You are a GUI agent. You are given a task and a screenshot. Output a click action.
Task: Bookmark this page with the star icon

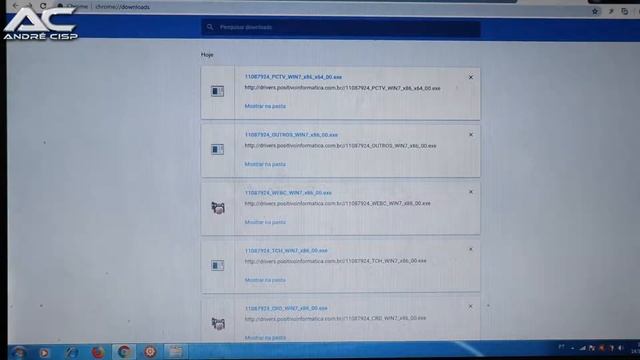[595, 11]
